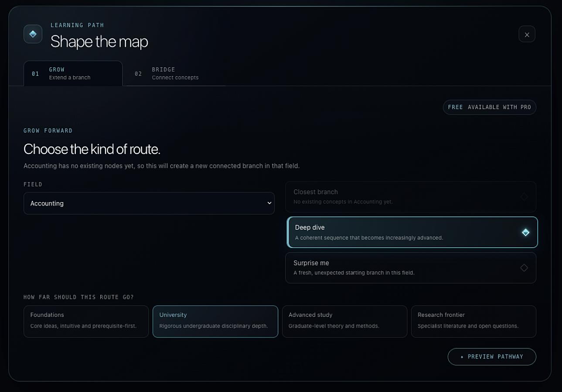Image resolution: width=562 pixels, height=392 pixels.
Task: Open the Accounting field dropdown
Action: pyautogui.click(x=149, y=203)
